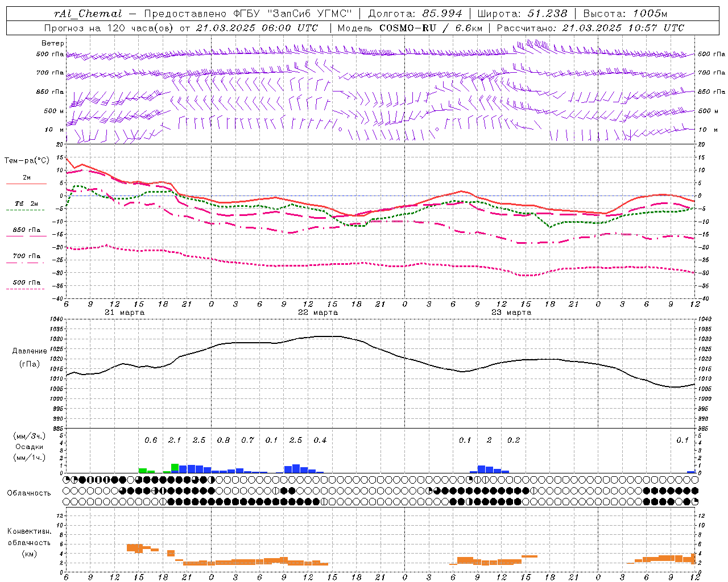Click the Прогноз на 120 часа(ов) text

[x=110, y=28]
